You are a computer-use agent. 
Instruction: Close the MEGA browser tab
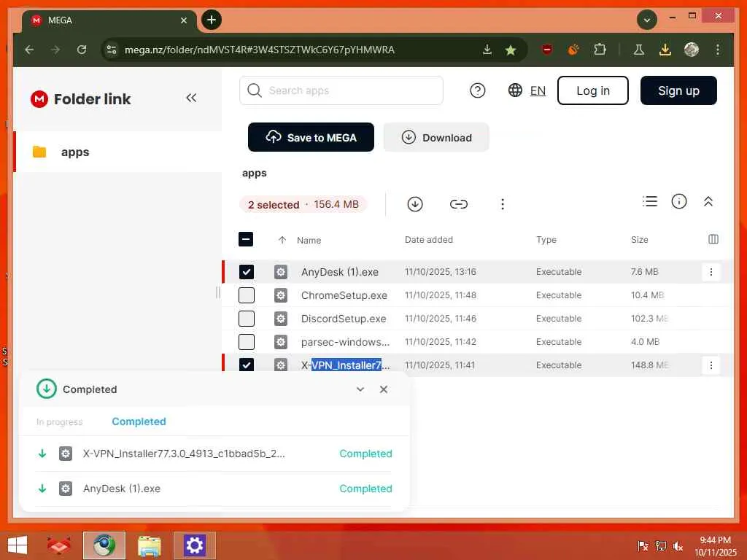[184, 20]
